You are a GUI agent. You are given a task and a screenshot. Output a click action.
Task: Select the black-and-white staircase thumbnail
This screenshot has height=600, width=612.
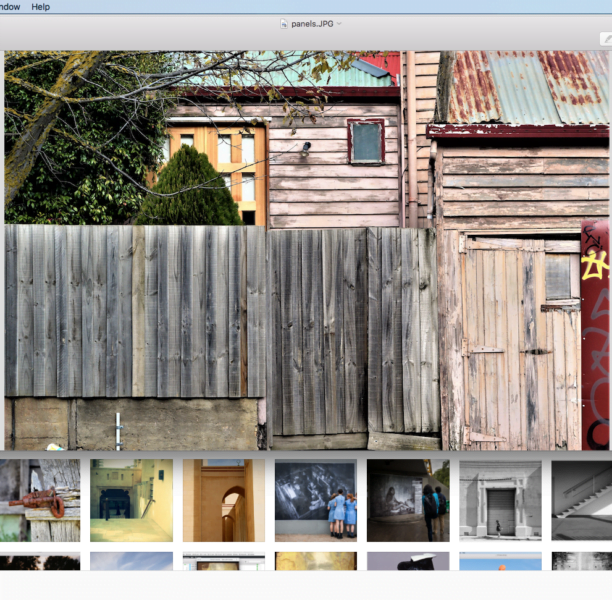pos(582,500)
